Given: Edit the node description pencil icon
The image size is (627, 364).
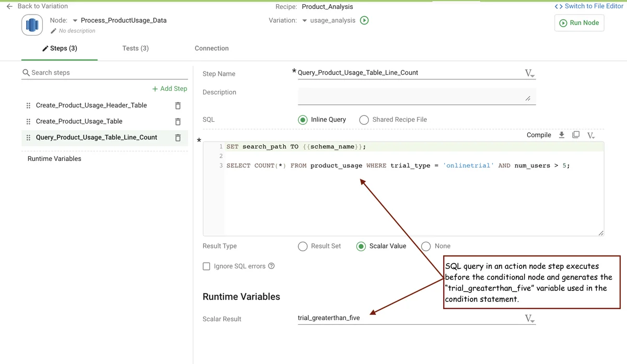Looking at the screenshot, I should coord(53,31).
